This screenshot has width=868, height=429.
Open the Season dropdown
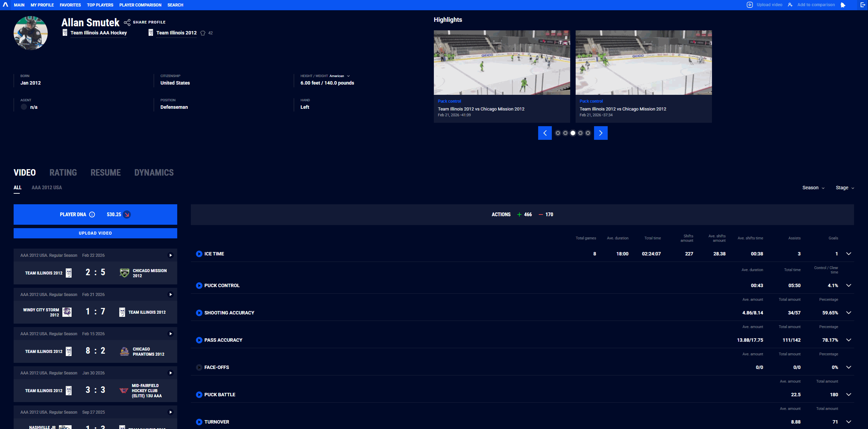(x=813, y=188)
